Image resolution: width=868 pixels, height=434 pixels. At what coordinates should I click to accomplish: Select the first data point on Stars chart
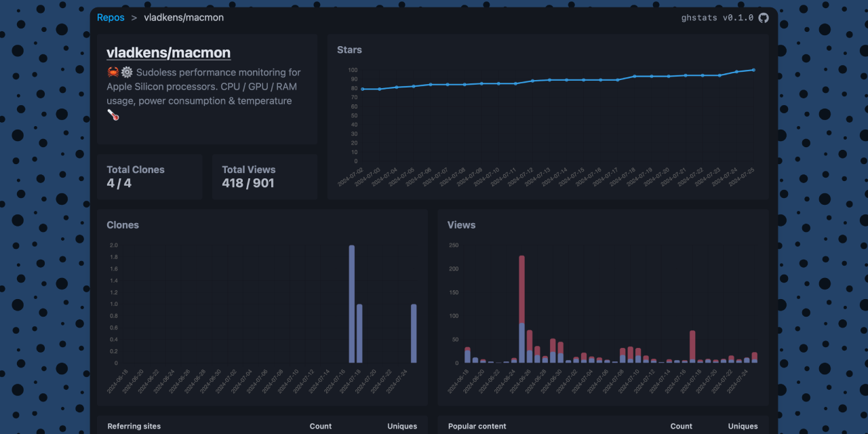[363, 89]
